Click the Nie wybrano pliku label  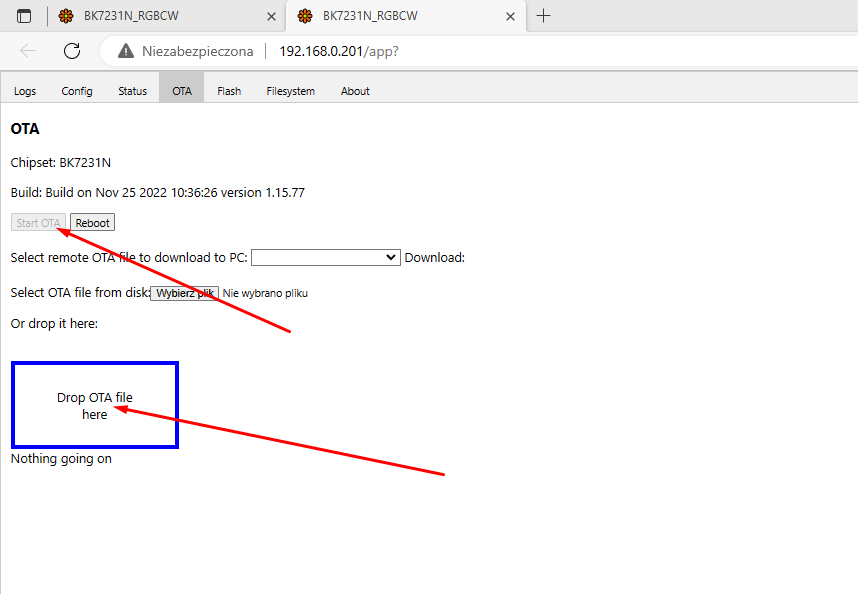265,293
